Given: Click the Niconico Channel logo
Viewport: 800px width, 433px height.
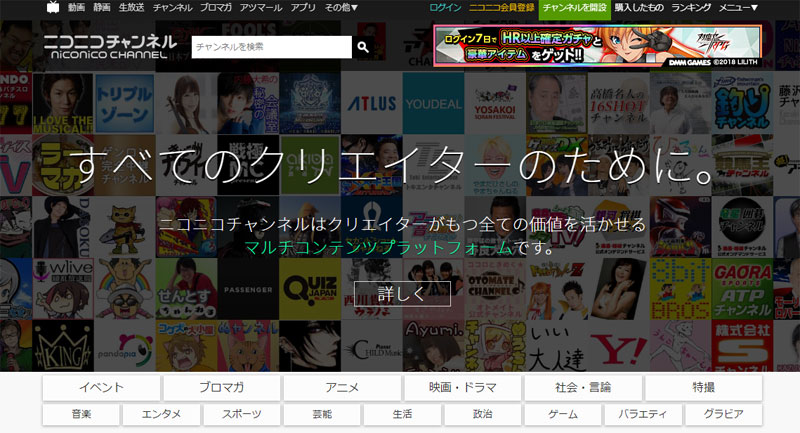Looking at the screenshot, I should (110, 47).
